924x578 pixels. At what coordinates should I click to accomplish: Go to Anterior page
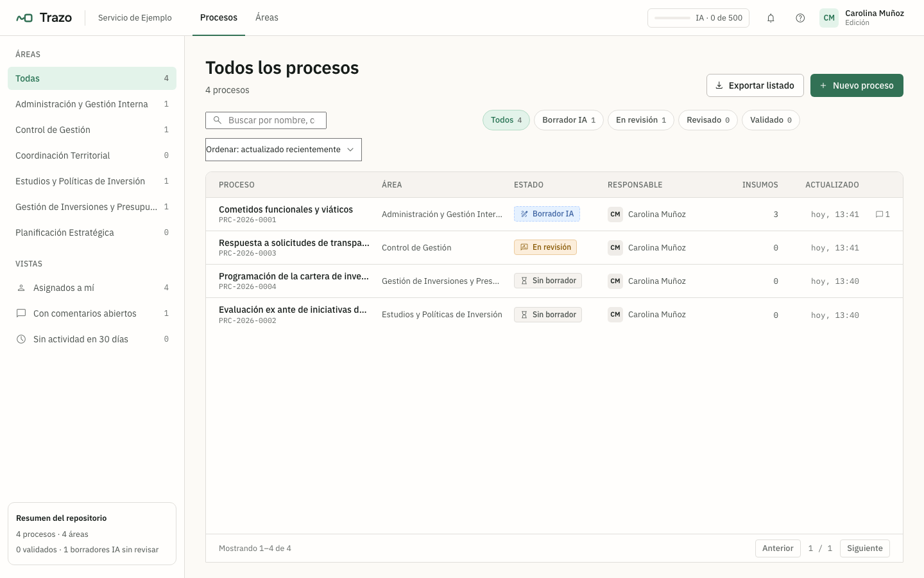point(778,548)
